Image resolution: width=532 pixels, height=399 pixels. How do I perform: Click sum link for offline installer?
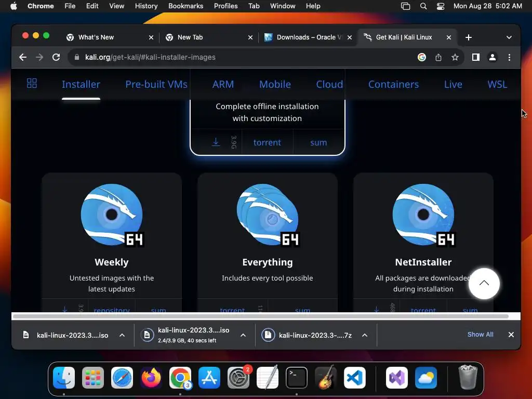tap(318, 142)
